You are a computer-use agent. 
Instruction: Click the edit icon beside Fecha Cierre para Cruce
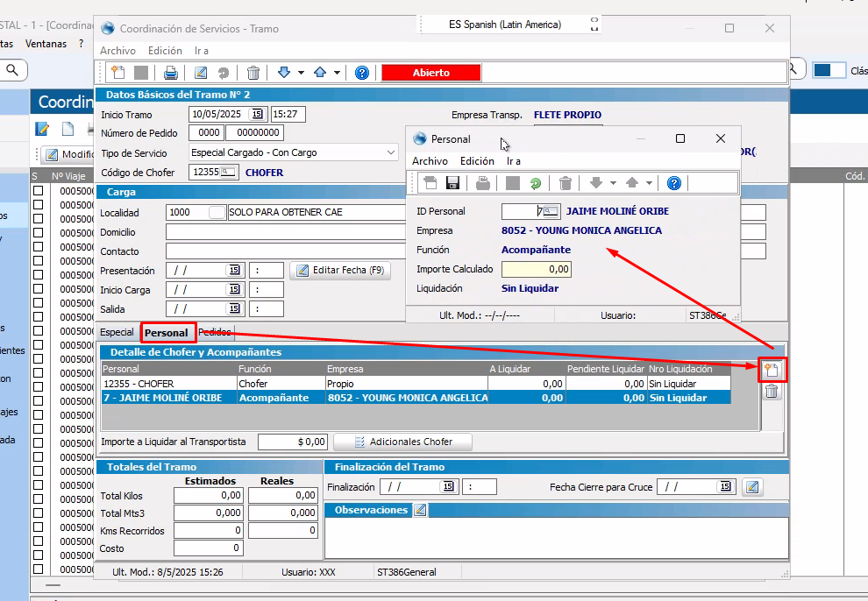tap(752, 487)
